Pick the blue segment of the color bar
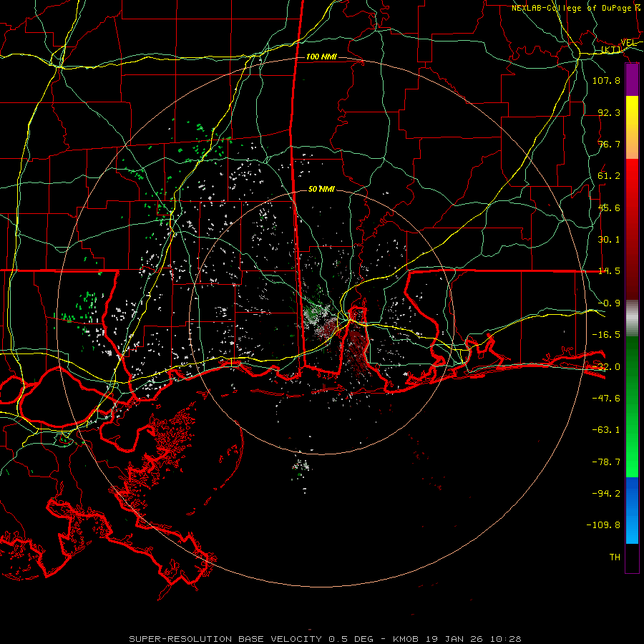The width and height of the screenshot is (644, 644). 632,510
